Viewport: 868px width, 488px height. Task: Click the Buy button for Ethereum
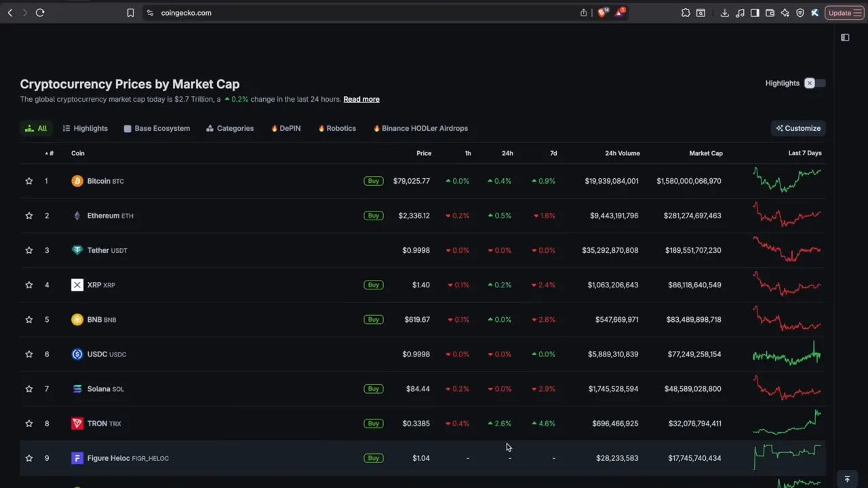[373, 216]
